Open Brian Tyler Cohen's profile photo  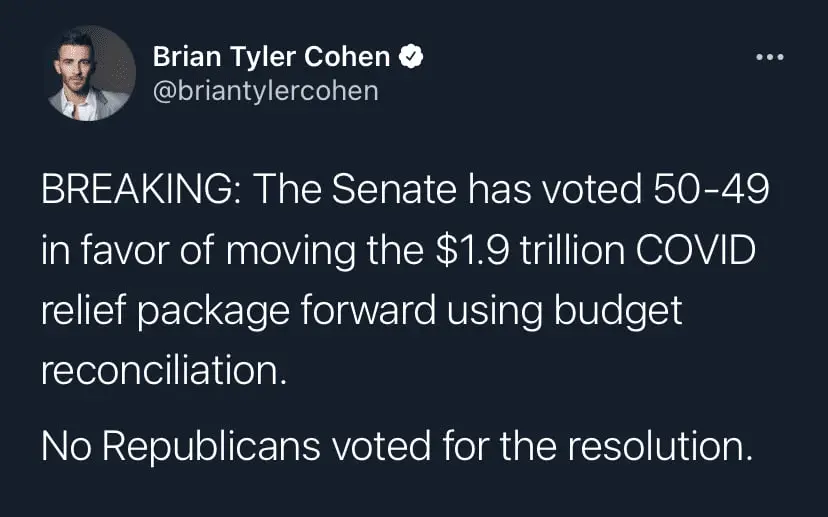click(92, 73)
